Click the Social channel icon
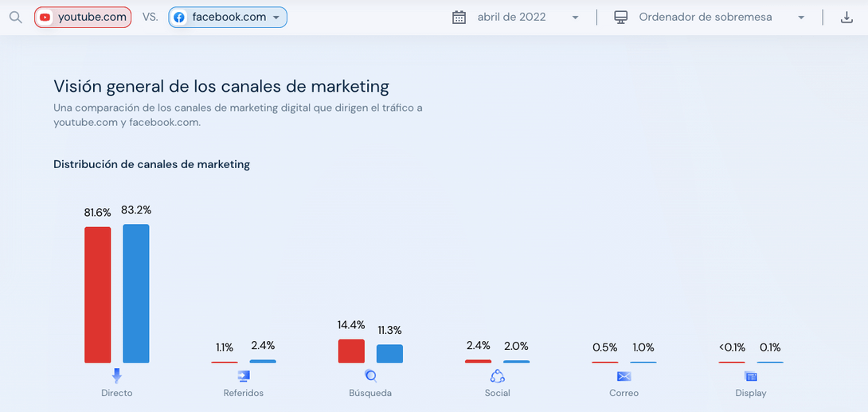Screen dimensions: 868x412 click(498, 376)
